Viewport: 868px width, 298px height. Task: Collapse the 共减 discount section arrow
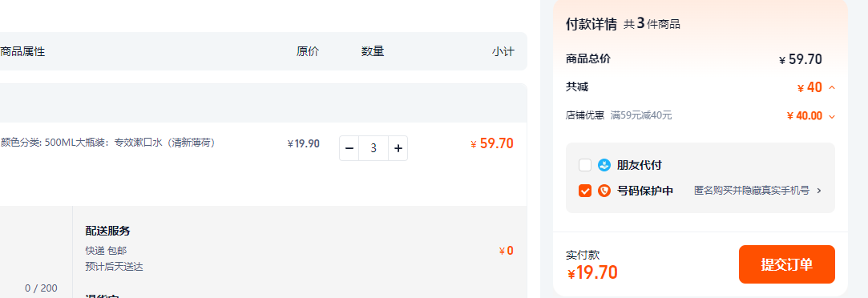coord(831,87)
